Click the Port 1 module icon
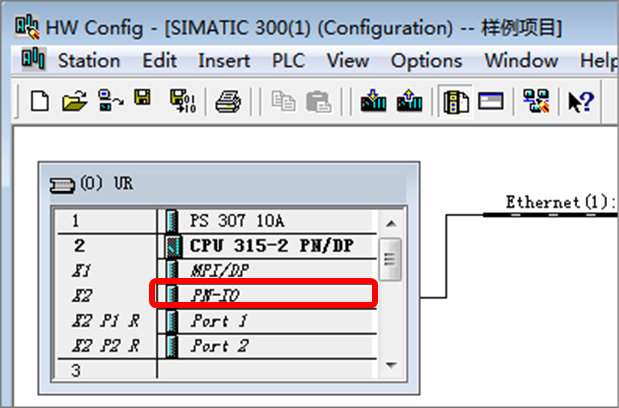 [x=172, y=321]
